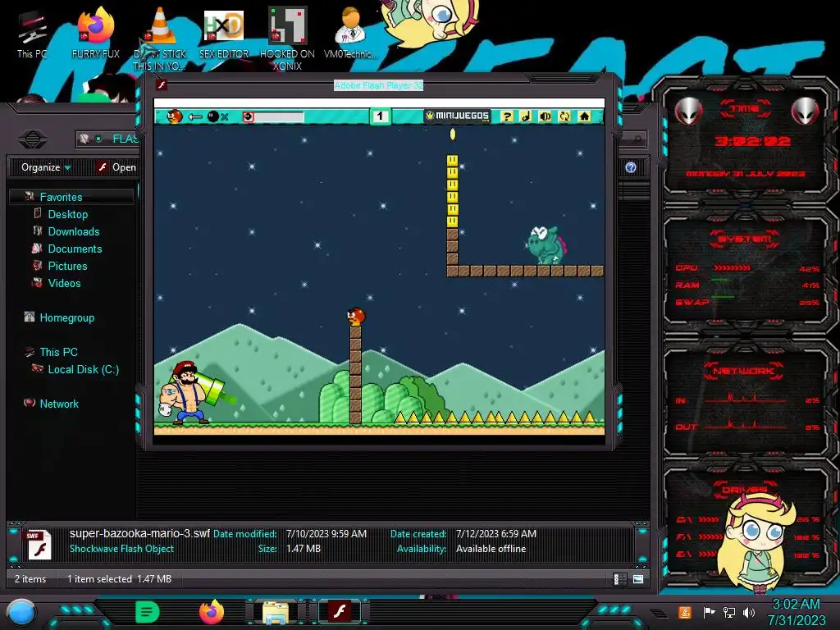Click the 2 items status bar text
This screenshot has width=840, height=630.
[30, 578]
